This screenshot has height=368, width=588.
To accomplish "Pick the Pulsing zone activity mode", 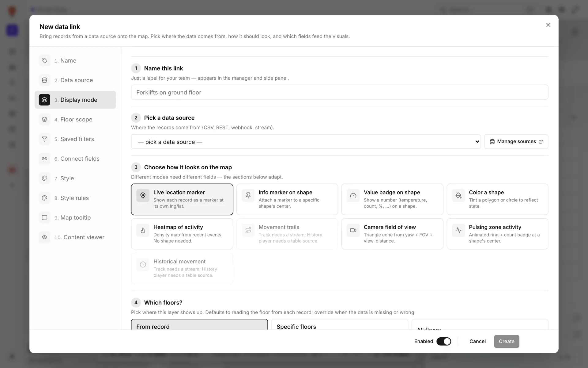I will pos(497,234).
